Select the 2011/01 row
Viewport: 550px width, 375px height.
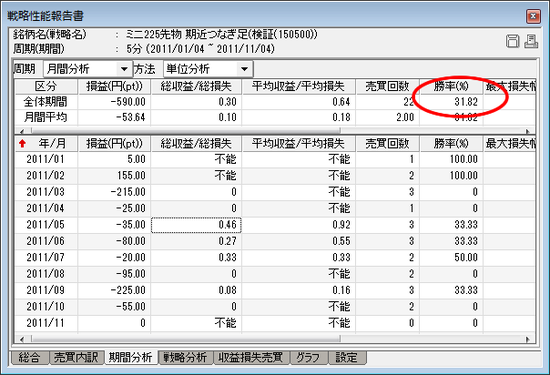point(275,159)
